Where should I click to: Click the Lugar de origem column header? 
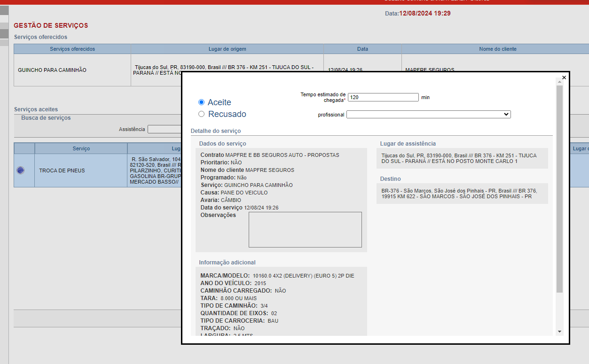(x=227, y=49)
